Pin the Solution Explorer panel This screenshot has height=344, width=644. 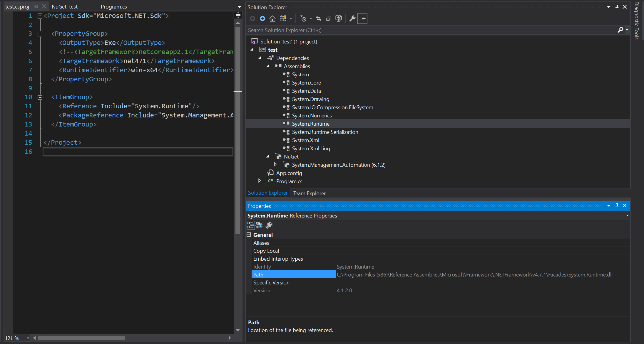(616, 7)
